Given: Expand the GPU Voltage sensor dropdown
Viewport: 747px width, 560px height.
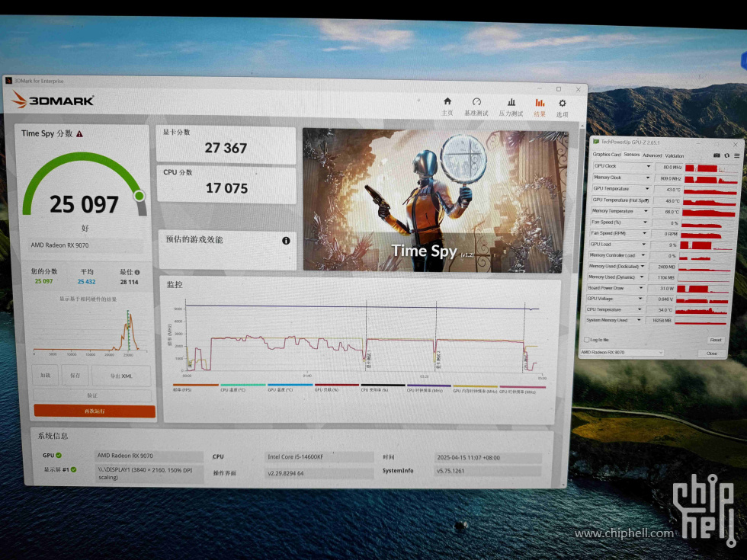Looking at the screenshot, I should click(x=640, y=299).
